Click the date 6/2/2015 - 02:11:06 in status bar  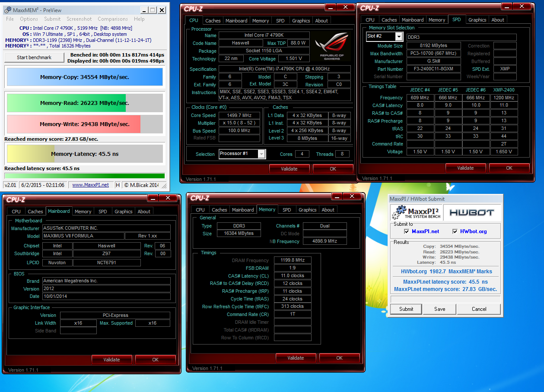click(42, 185)
